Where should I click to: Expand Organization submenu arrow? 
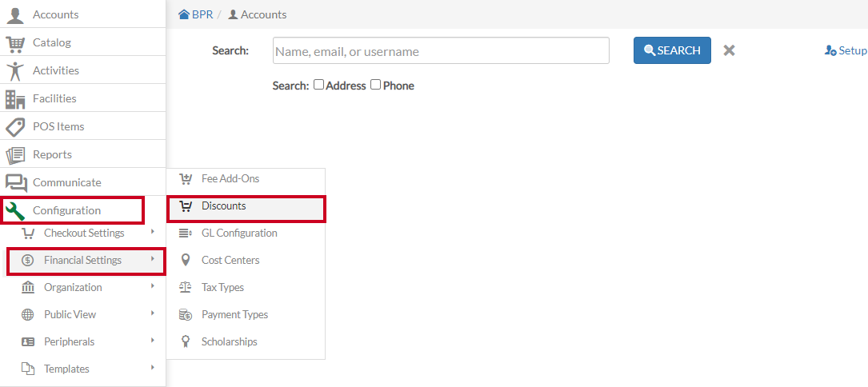click(x=152, y=286)
